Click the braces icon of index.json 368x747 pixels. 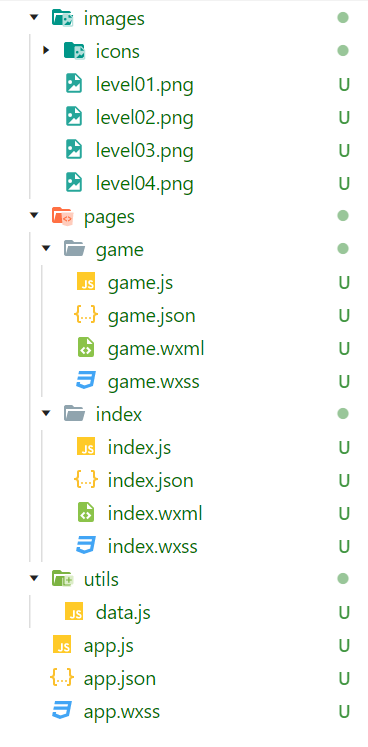click(86, 480)
